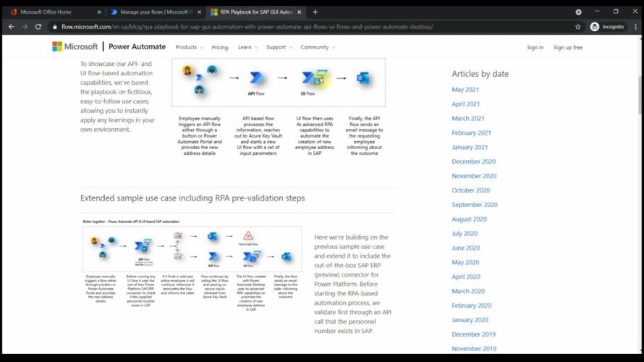644x362 pixels.
Task: Open June 2020 articles
Action: click(x=466, y=248)
